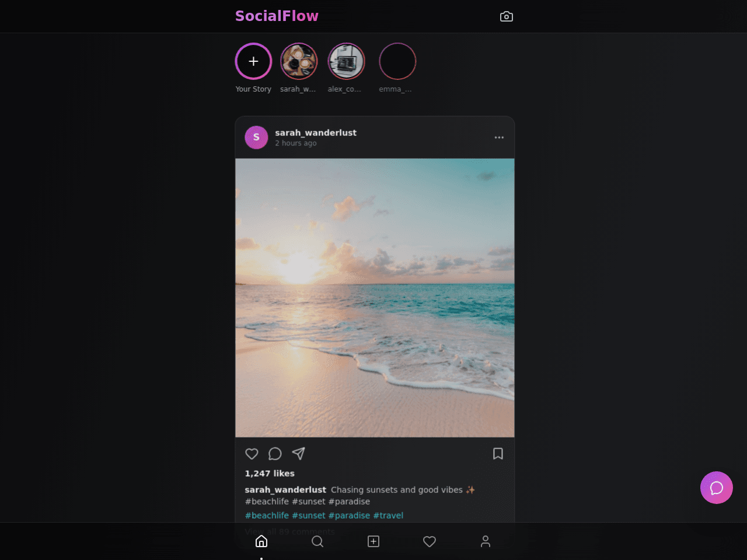
Task: Open the teal #paradise hashtag link
Action: pyautogui.click(x=349, y=516)
